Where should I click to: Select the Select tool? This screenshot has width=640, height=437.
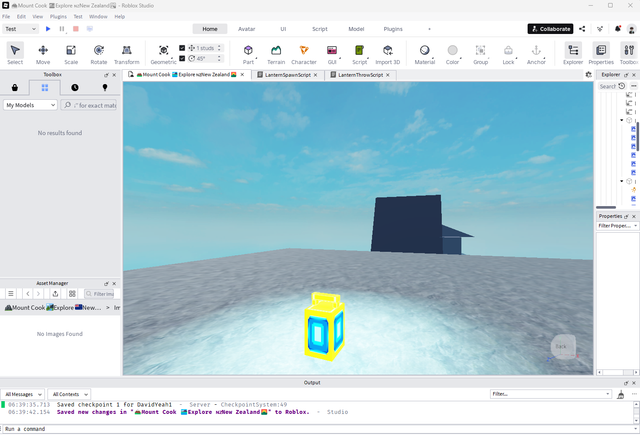(x=15, y=53)
